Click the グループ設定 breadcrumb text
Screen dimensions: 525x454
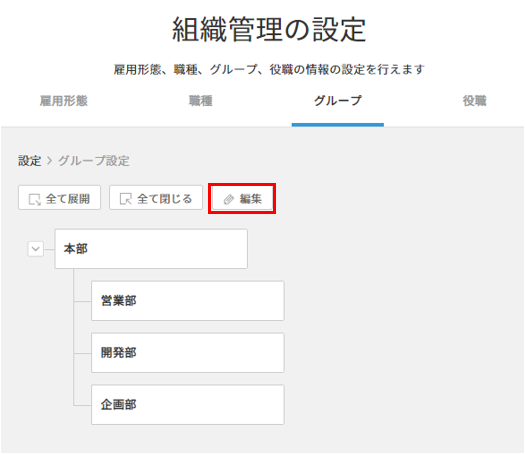pyautogui.click(x=94, y=161)
